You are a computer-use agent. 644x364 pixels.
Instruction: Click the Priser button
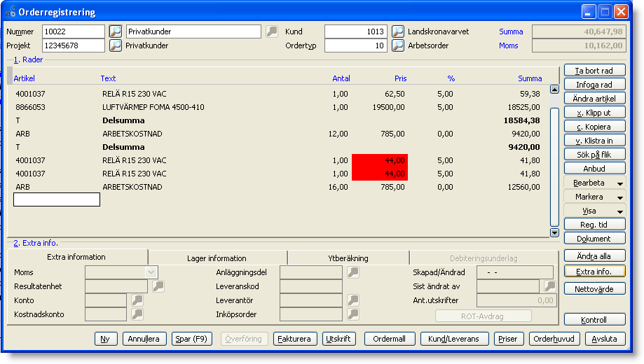coord(509,339)
